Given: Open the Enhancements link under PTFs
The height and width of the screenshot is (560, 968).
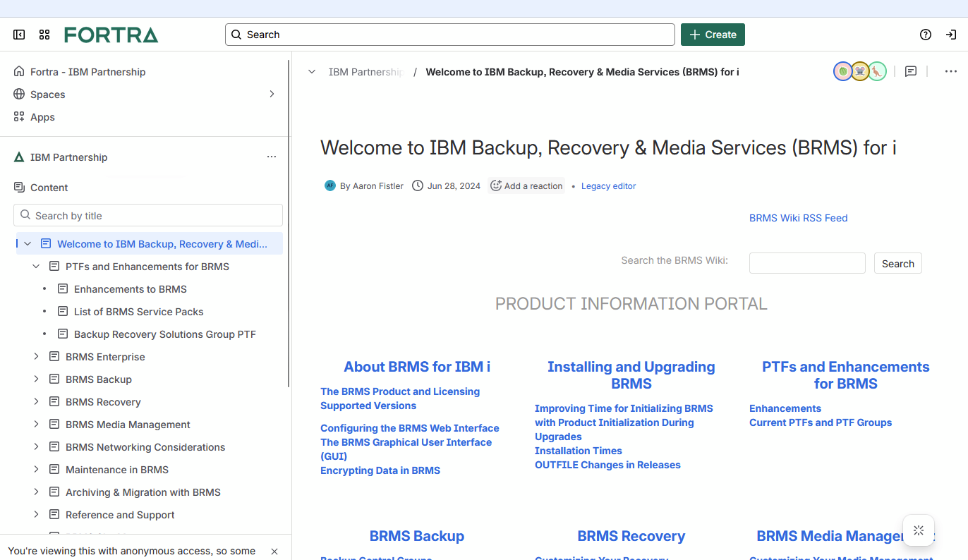Looking at the screenshot, I should click(x=785, y=408).
